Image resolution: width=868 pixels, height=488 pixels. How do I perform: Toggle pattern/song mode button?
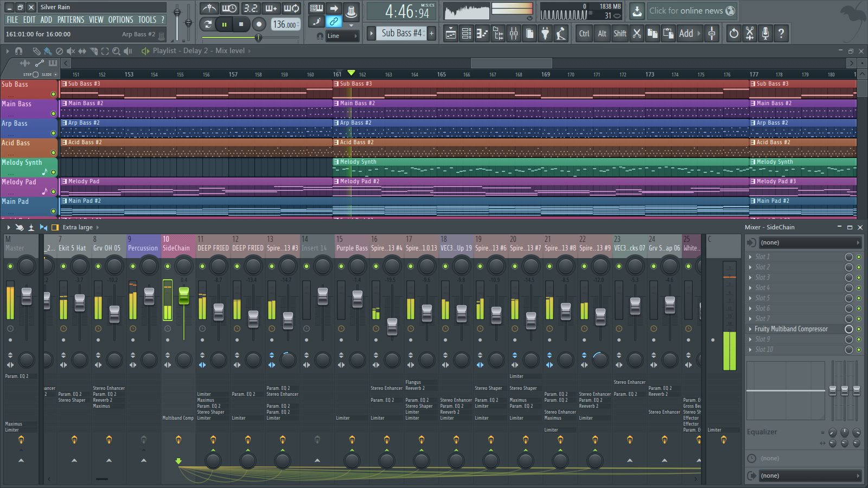tap(208, 24)
